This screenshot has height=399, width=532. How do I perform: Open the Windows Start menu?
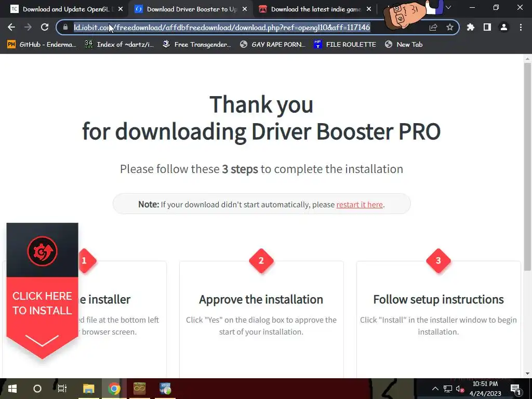pos(12,389)
